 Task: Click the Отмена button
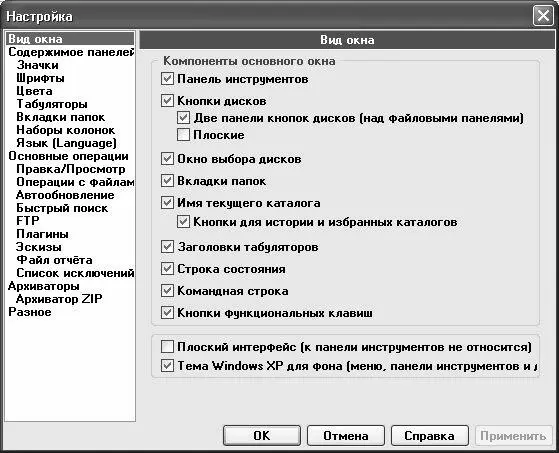[346, 436]
